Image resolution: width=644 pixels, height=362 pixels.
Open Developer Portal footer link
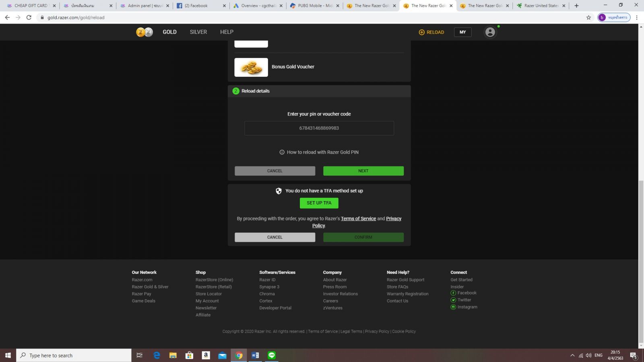(275, 308)
